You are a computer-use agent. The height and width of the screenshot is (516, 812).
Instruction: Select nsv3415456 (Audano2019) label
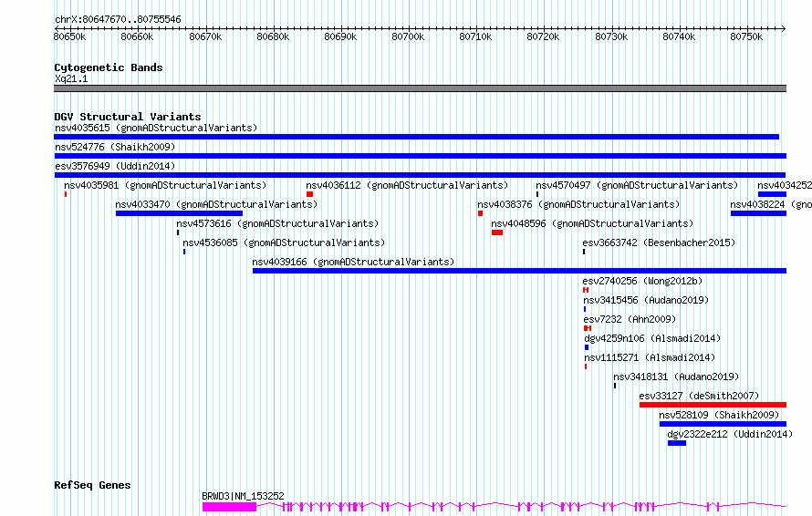tap(646, 300)
